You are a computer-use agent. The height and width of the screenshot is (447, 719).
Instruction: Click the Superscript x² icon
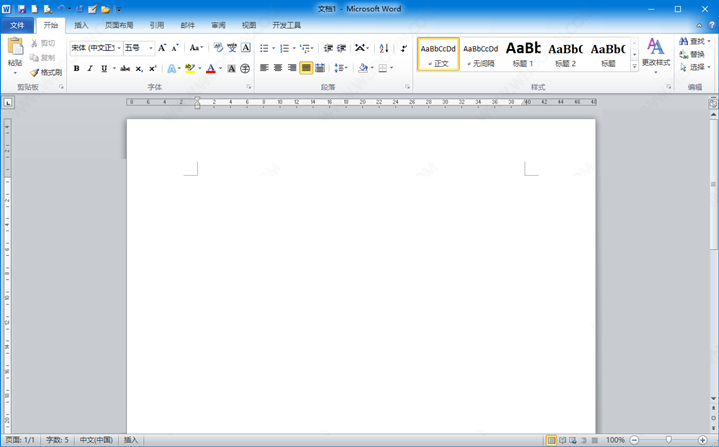coord(153,69)
